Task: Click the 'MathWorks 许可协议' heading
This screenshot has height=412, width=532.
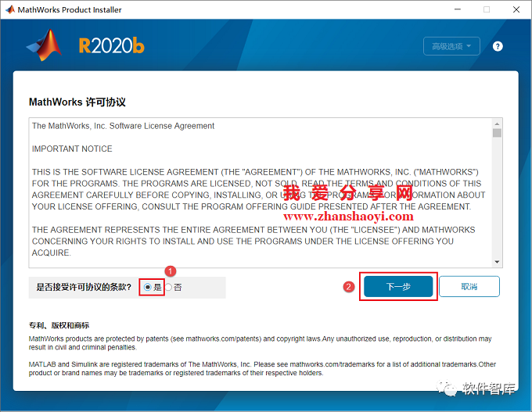Action: click(x=77, y=102)
